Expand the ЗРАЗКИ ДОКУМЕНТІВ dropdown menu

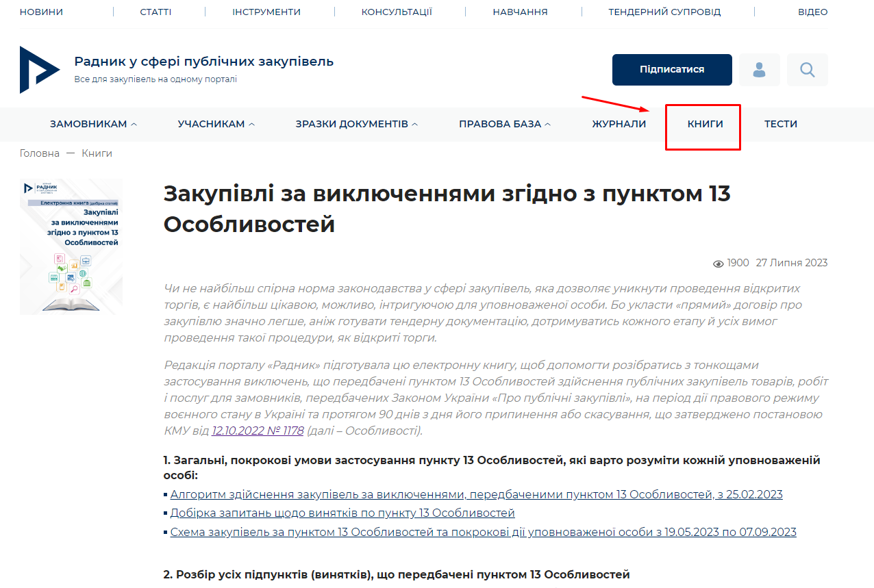(356, 125)
